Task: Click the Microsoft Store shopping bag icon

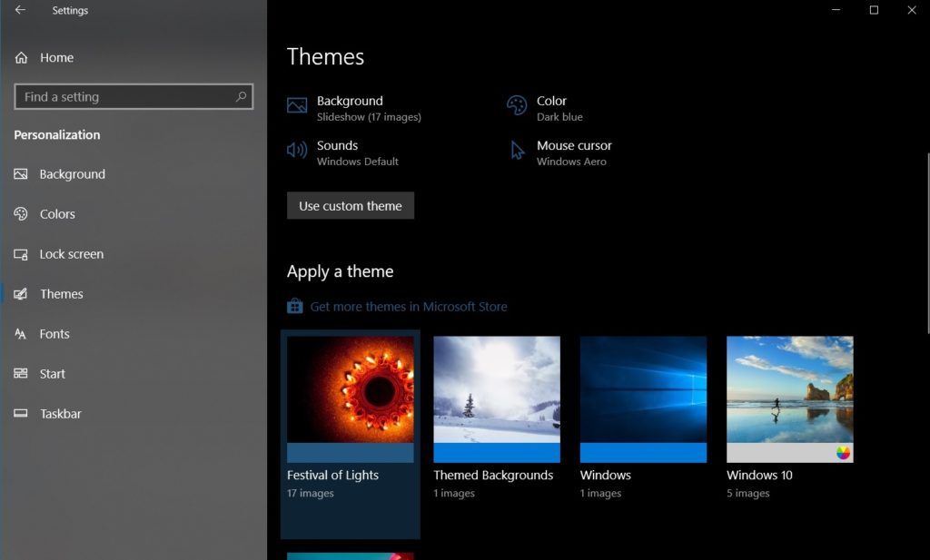Action: tap(294, 307)
